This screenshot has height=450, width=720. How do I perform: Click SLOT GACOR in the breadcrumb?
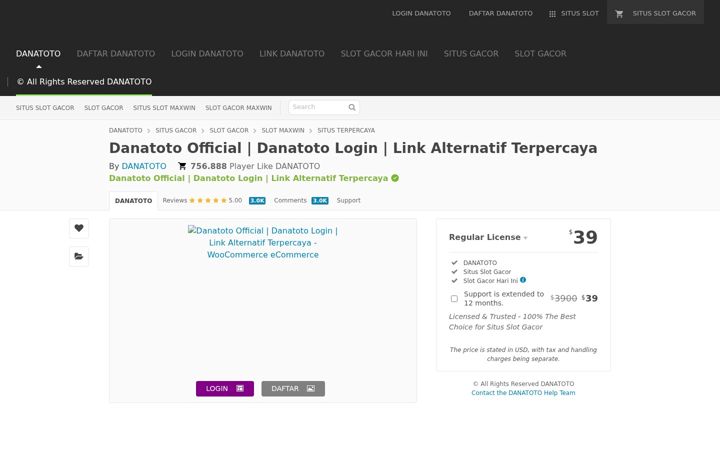(229, 130)
